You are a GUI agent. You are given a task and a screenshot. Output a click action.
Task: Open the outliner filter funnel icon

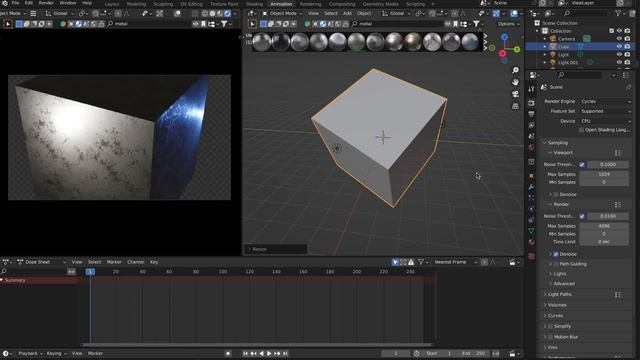tap(618, 13)
